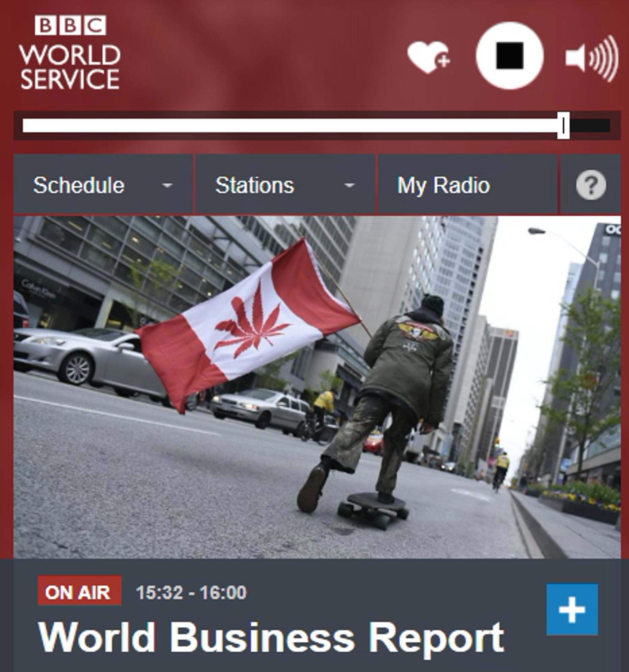Click the white slider handle on progress bar
Image resolution: width=629 pixels, height=672 pixels.
point(563,126)
